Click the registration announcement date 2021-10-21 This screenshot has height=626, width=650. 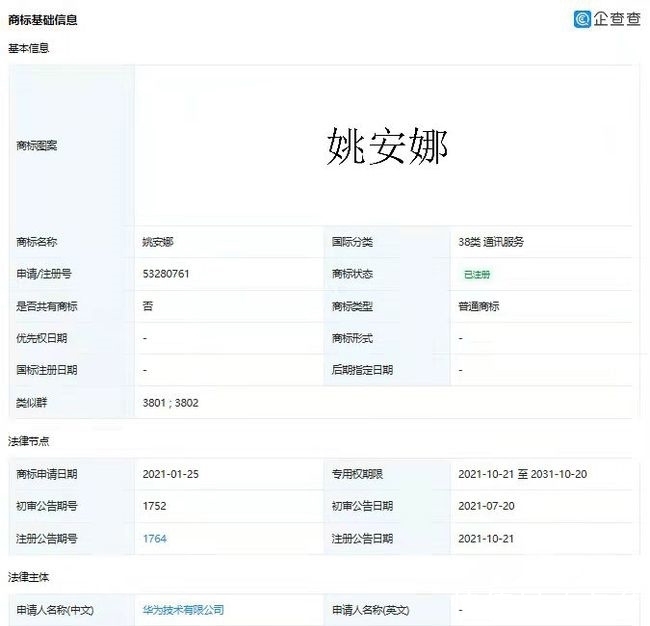pos(486,539)
